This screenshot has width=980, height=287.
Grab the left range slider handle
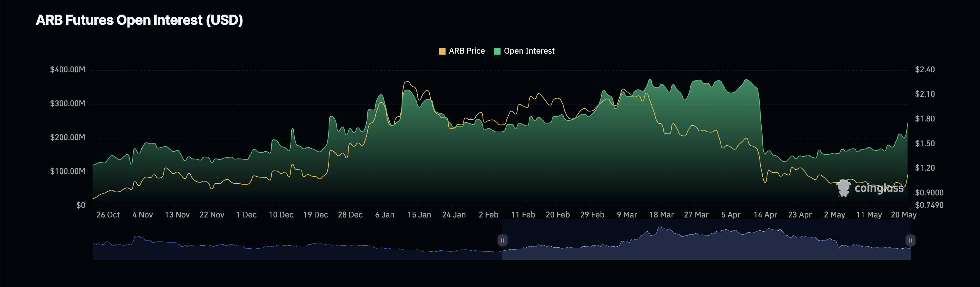tap(502, 240)
